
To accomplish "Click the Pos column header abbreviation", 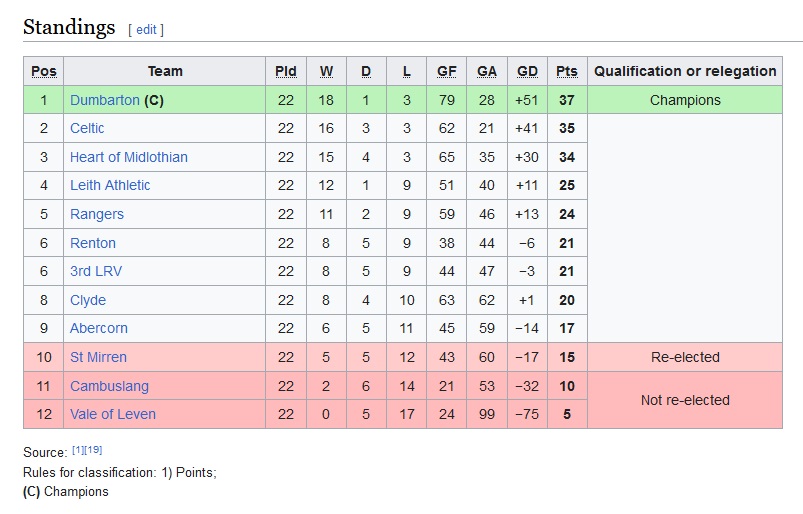I will pos(44,71).
